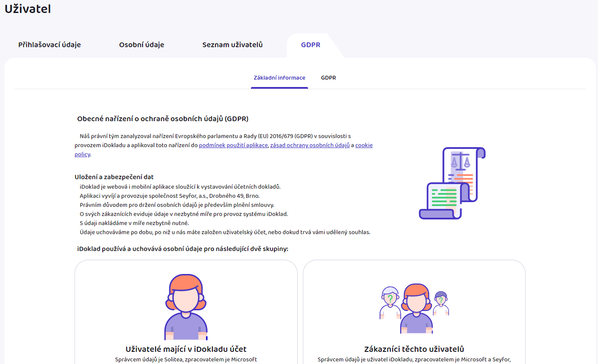Click heading Zákazníci těchto uživatelů
The image size is (598, 364).
(x=414, y=349)
